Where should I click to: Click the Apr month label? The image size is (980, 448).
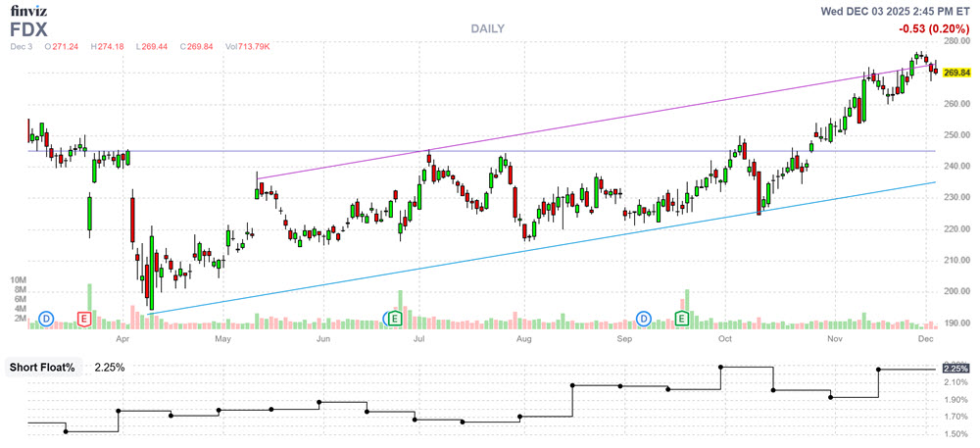pyautogui.click(x=122, y=338)
